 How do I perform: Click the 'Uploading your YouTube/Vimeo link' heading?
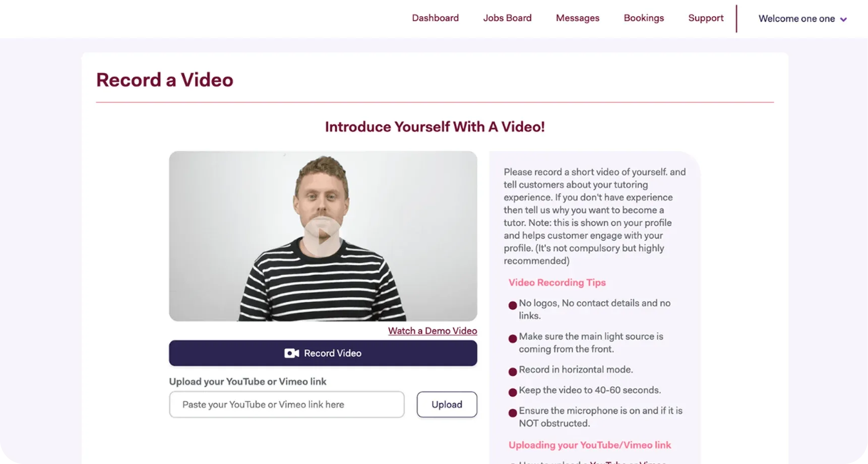click(x=589, y=445)
